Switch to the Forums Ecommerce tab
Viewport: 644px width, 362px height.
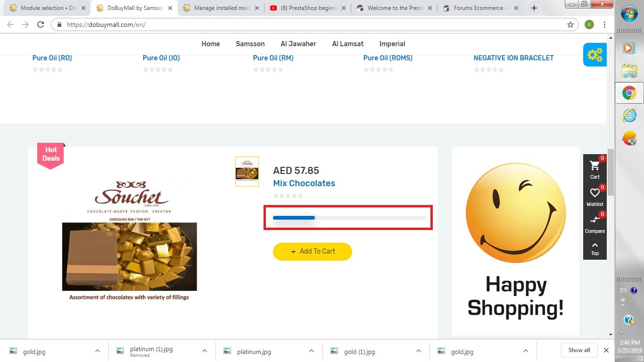coord(481,8)
